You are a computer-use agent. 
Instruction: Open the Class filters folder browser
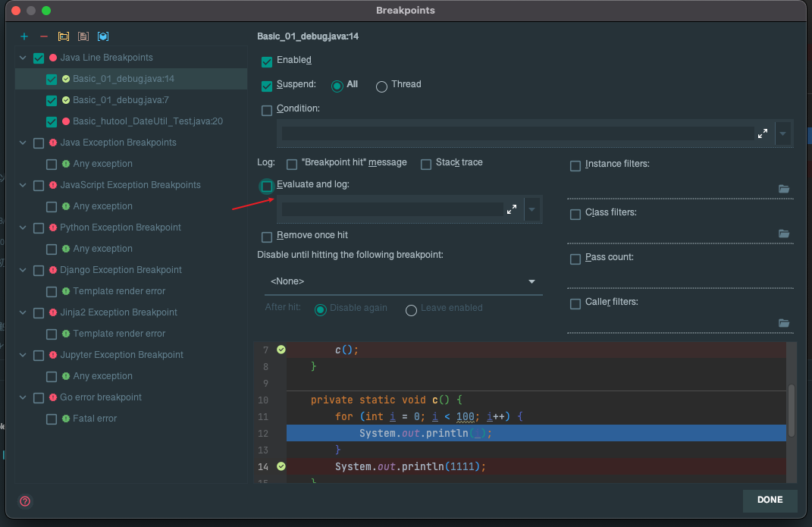tap(784, 234)
